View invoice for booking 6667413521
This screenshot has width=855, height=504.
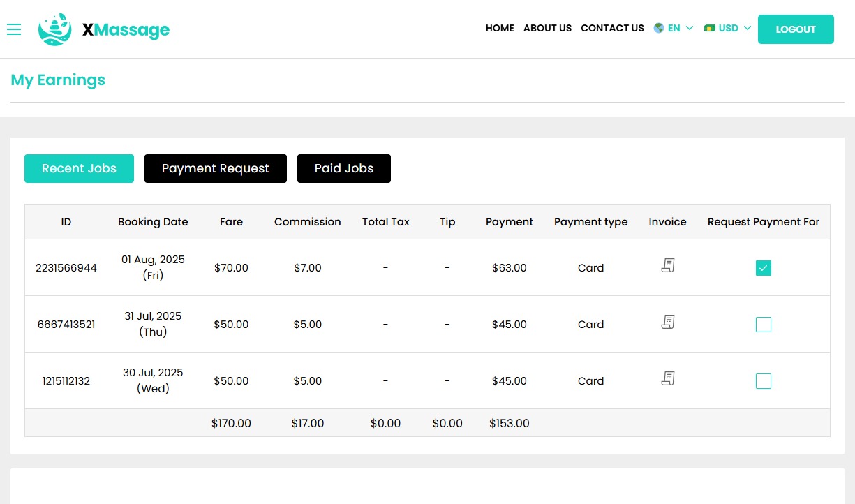pyautogui.click(x=668, y=322)
